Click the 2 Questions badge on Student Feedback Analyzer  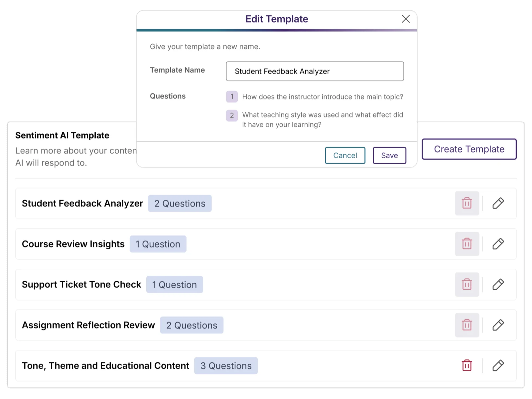click(x=180, y=203)
